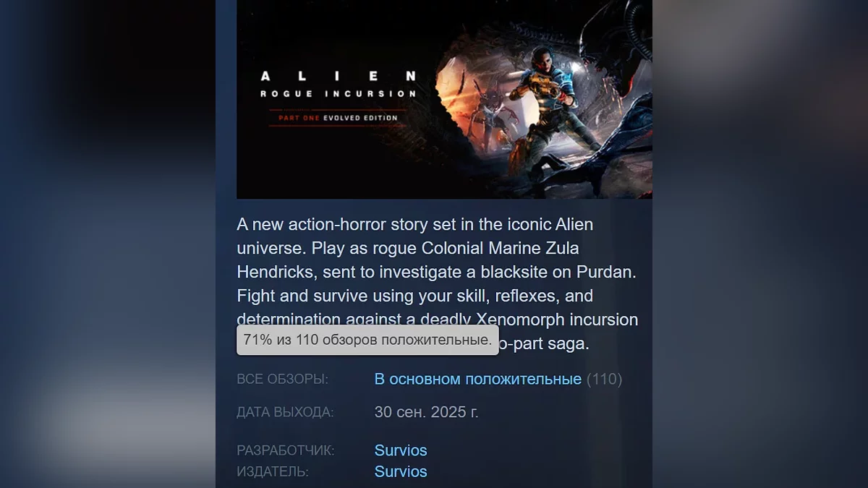Click the 'Part One Evolved Edition' banner text

tap(338, 118)
